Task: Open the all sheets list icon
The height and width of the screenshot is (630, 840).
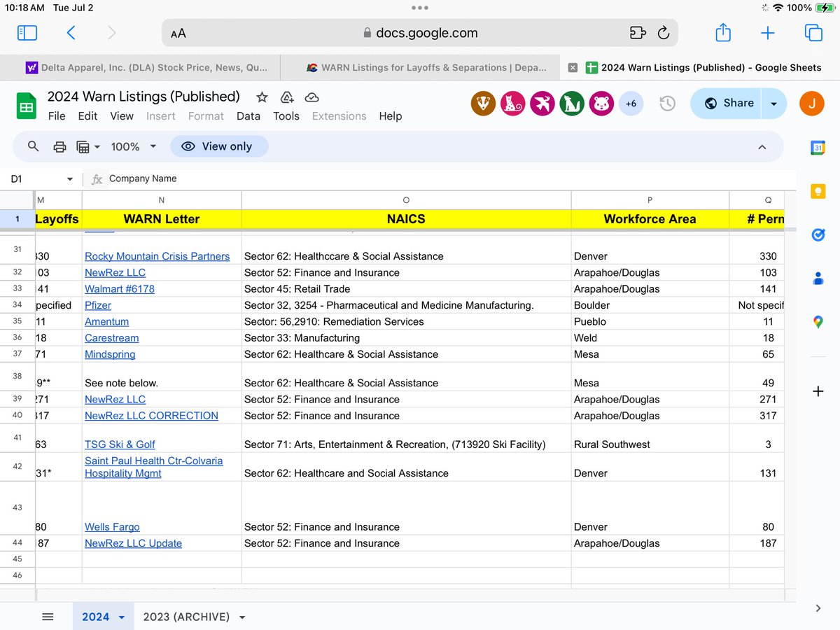Action: click(48, 617)
